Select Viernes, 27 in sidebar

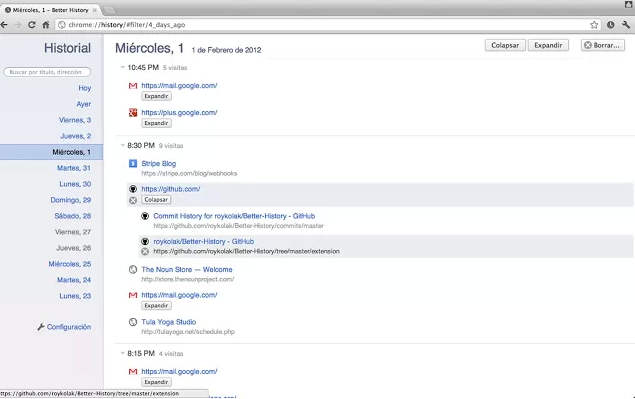(73, 232)
